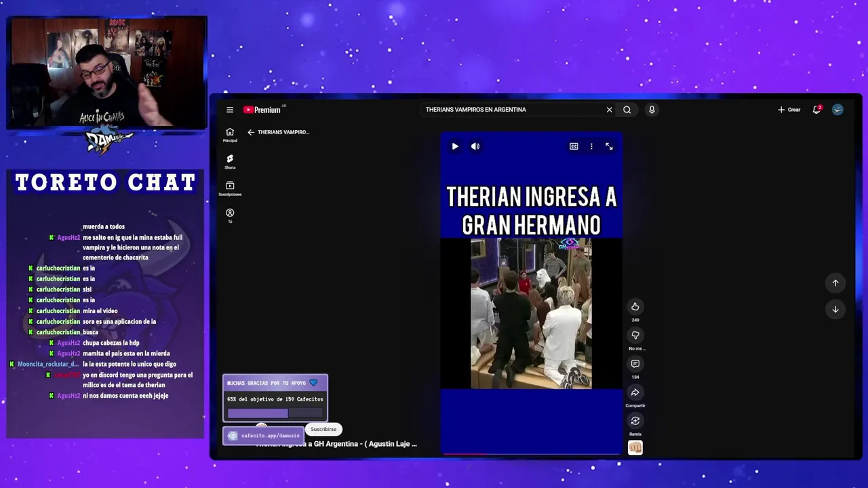Click chat message 'chupa cabezas la hdp'
Image resolution: width=868 pixels, height=488 pixels.
(111, 343)
